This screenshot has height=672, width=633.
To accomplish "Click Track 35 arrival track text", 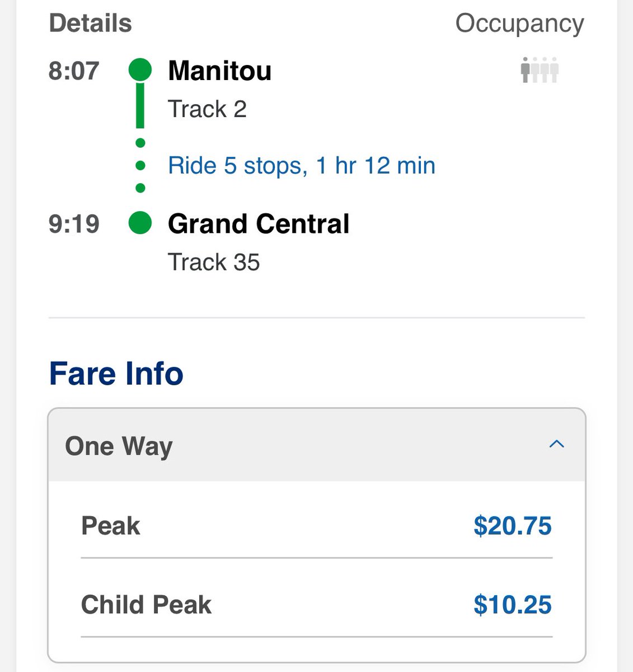I will (214, 262).
